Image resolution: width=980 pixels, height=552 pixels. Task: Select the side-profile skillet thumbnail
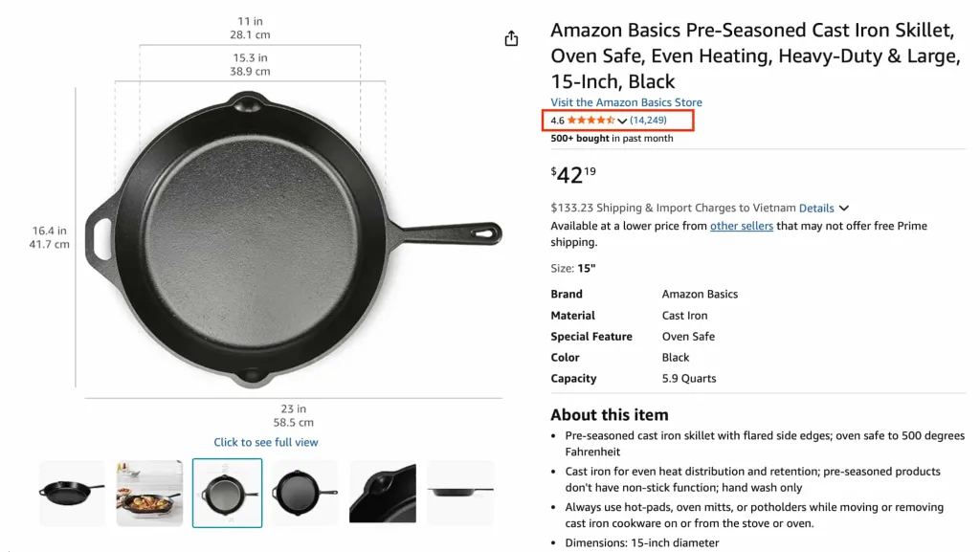460,493
